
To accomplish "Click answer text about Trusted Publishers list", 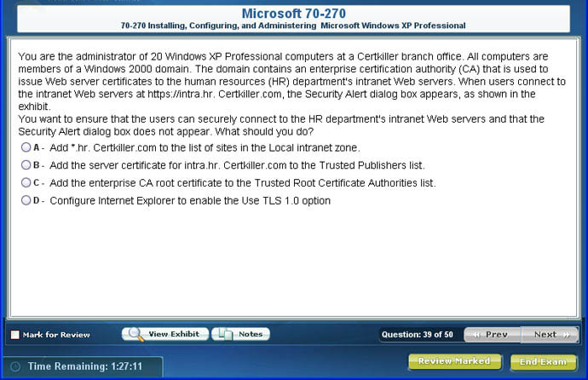I will (x=237, y=165).
